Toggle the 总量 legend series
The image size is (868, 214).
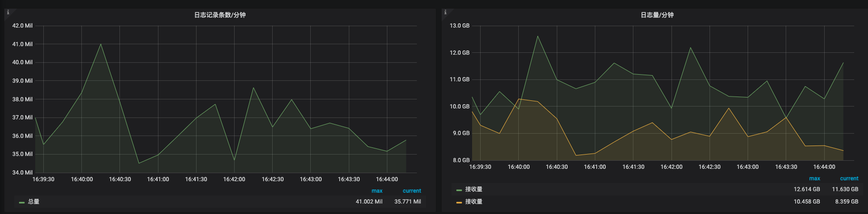pyautogui.click(x=34, y=202)
